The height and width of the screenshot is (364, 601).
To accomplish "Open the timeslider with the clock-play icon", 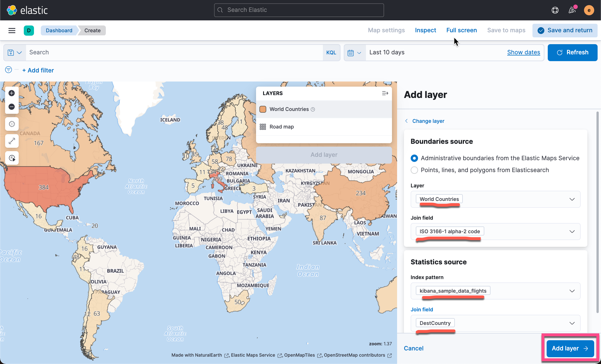I will coord(12,158).
